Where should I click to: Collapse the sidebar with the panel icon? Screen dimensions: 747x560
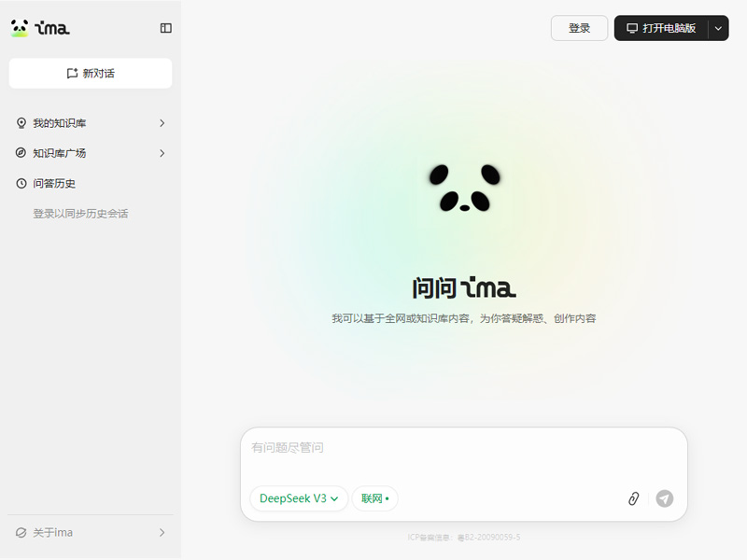tap(166, 28)
